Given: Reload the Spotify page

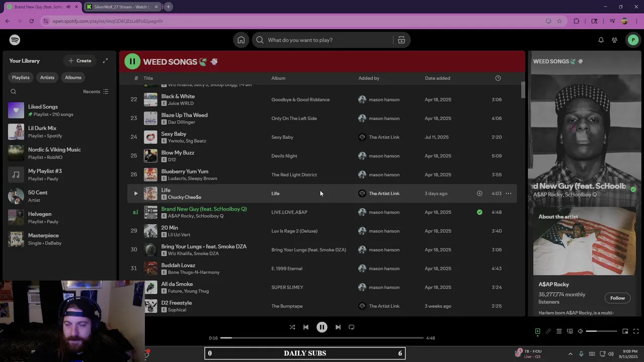Looking at the screenshot, I should pyautogui.click(x=31, y=21).
